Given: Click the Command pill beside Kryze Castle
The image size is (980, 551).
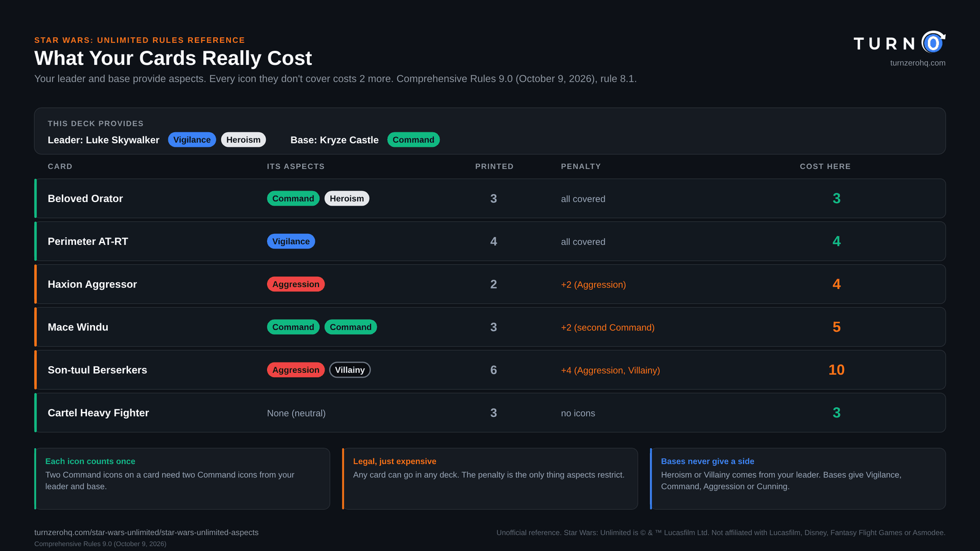Looking at the screenshot, I should 413,140.
